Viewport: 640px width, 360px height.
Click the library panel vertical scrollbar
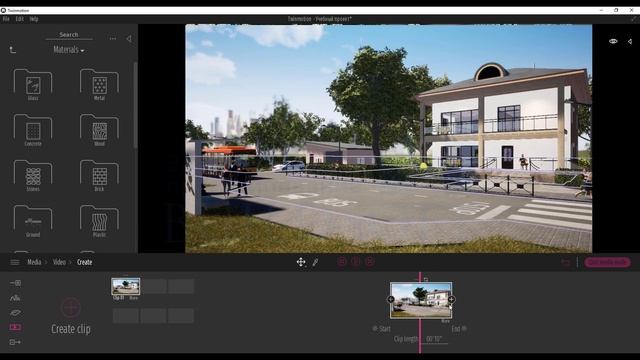135,105
